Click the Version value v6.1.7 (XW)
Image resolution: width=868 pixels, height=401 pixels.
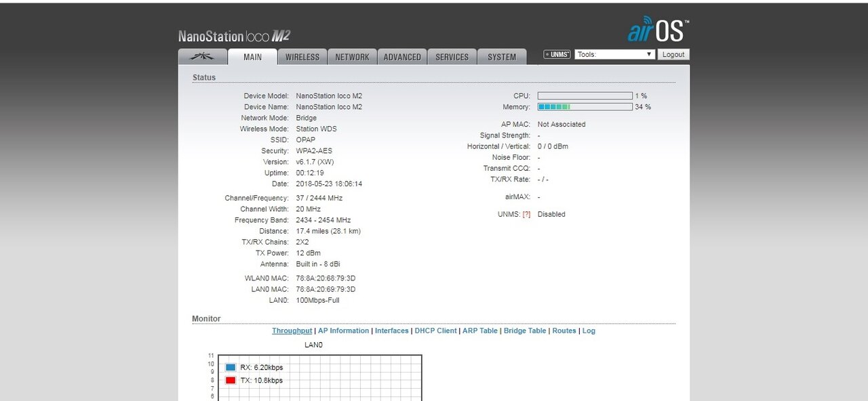point(315,162)
